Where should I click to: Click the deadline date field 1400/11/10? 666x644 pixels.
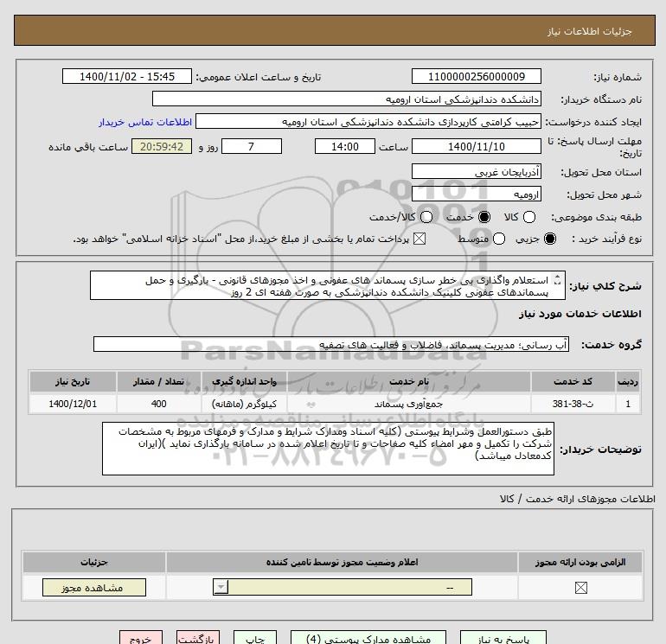476,146
